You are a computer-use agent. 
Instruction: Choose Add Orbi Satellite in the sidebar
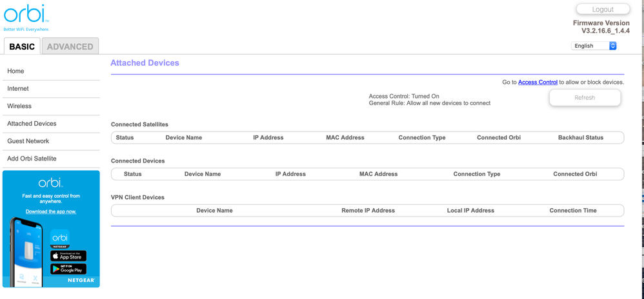pyautogui.click(x=32, y=158)
